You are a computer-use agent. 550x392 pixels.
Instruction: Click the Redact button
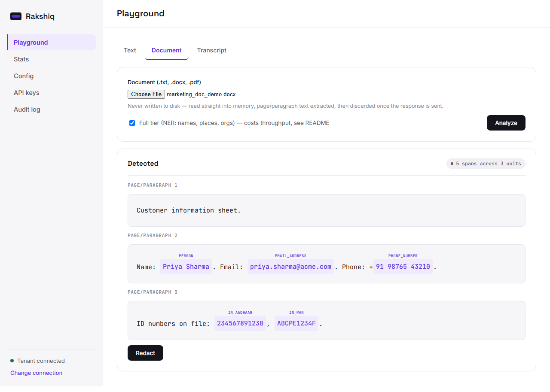coord(145,353)
